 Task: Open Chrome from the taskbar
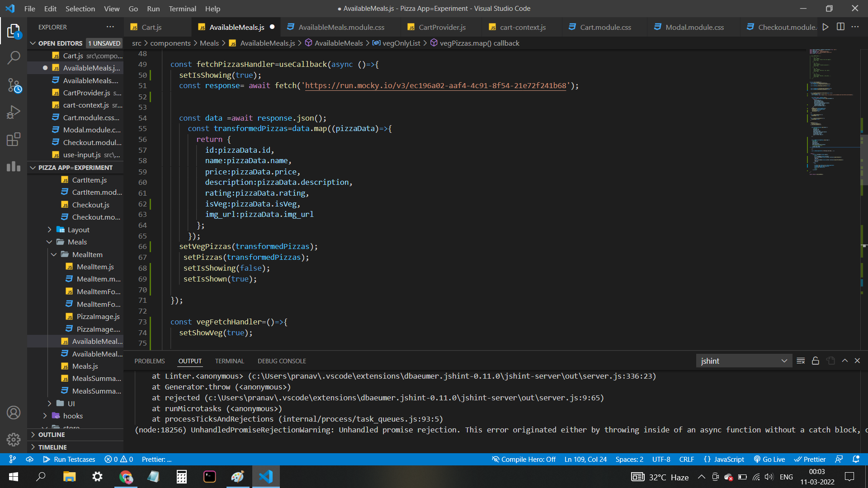tap(126, 477)
